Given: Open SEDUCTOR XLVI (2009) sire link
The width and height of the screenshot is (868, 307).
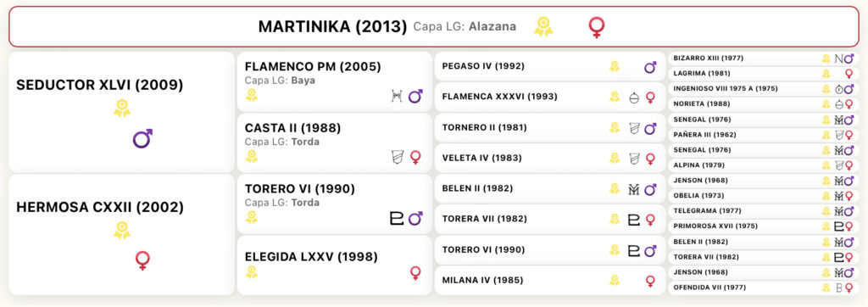Looking at the screenshot, I should click(100, 85).
